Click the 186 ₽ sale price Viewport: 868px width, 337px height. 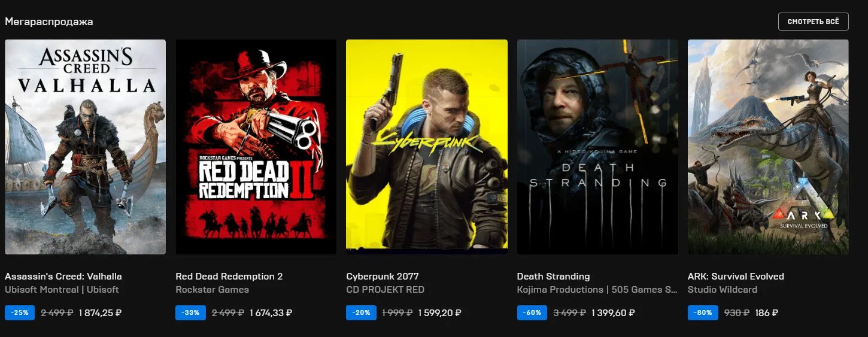pos(767,312)
